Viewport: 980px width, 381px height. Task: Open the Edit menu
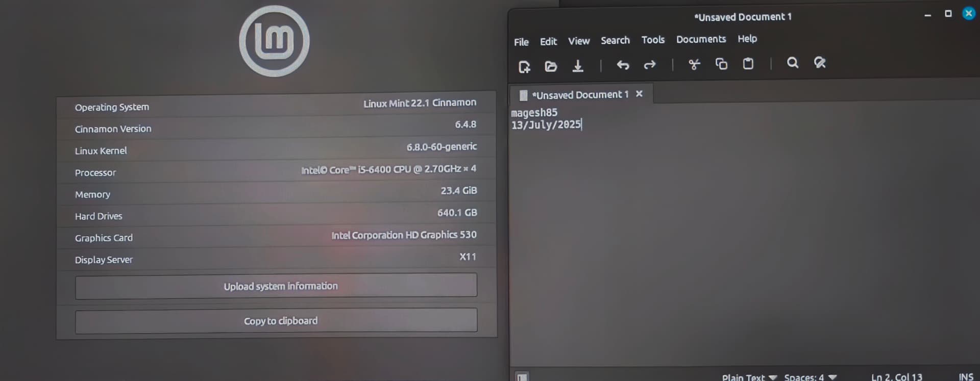coord(548,41)
